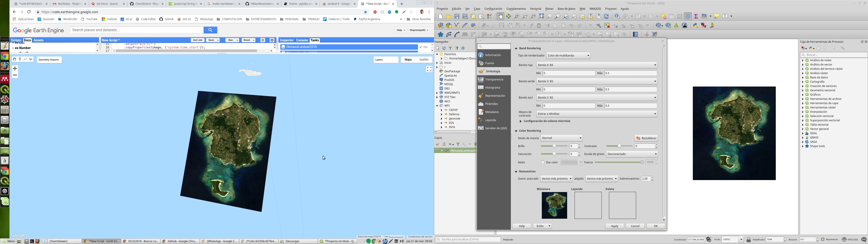Open the Banda azul band dropdown
The height and width of the screenshot is (244, 868).
(597, 98)
